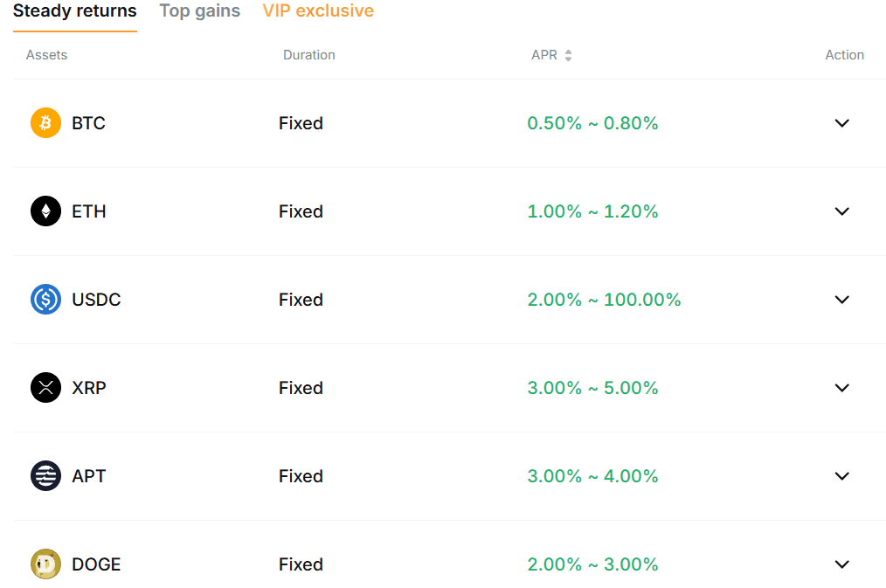Open the VIP exclusive tab

coord(318,11)
